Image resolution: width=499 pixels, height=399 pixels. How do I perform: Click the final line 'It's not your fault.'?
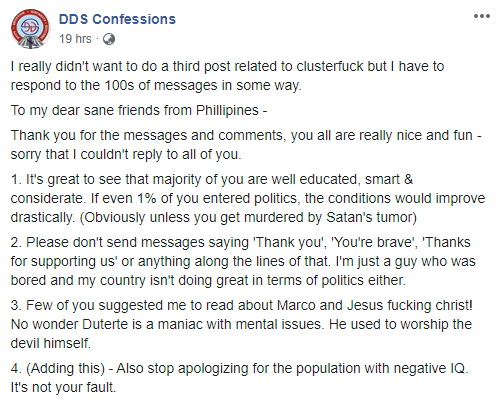pos(63,387)
